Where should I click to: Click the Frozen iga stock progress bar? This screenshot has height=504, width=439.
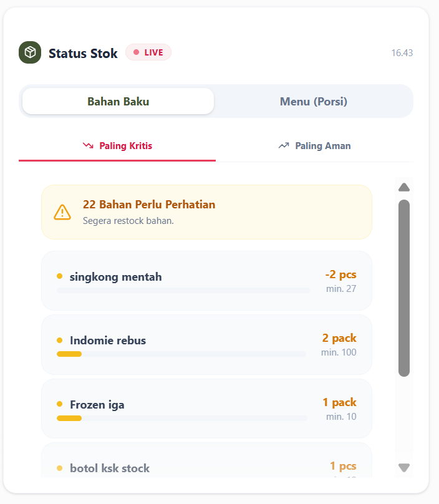tap(181, 418)
